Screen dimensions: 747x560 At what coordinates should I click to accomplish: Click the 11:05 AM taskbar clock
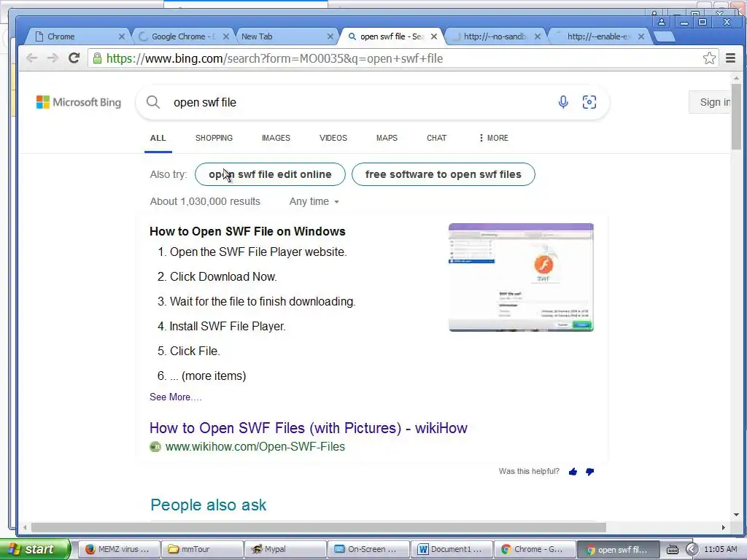720,549
